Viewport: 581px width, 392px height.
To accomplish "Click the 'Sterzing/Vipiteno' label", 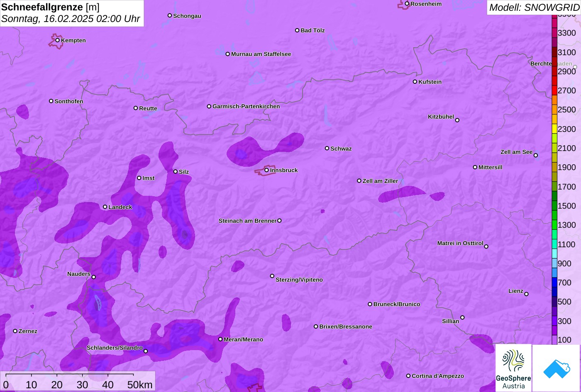I will (x=299, y=280).
